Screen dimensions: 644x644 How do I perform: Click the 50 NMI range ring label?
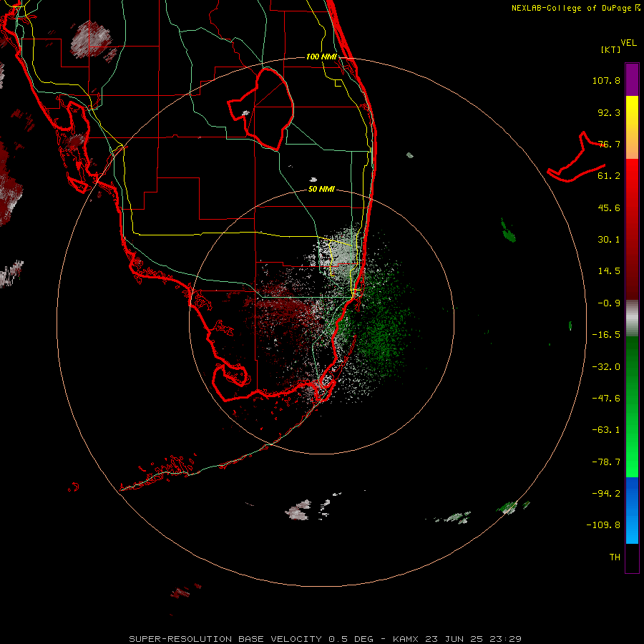pyautogui.click(x=321, y=189)
